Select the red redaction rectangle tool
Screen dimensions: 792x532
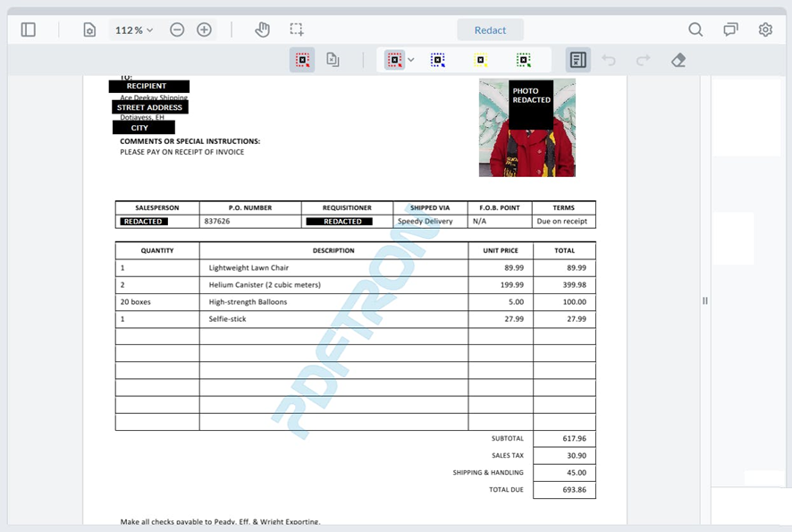click(302, 60)
